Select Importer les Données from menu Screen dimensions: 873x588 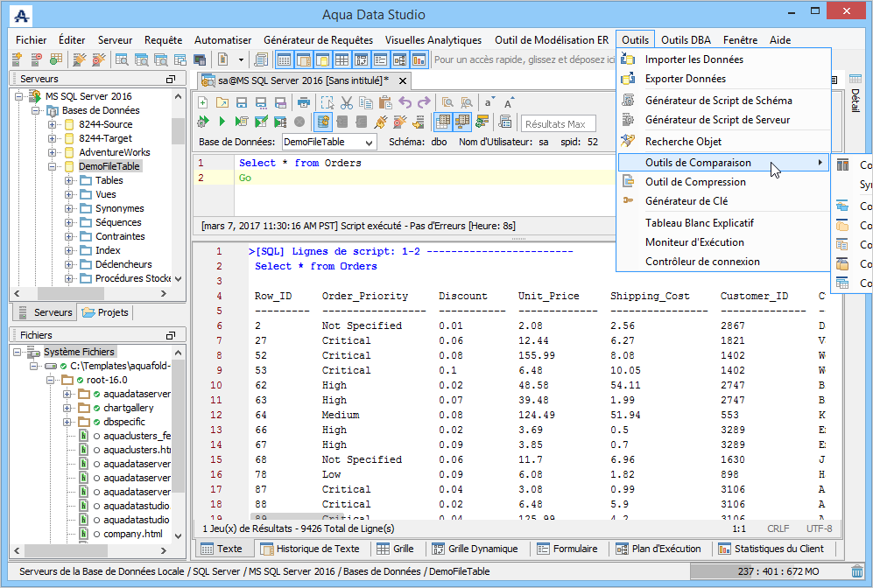693,59
